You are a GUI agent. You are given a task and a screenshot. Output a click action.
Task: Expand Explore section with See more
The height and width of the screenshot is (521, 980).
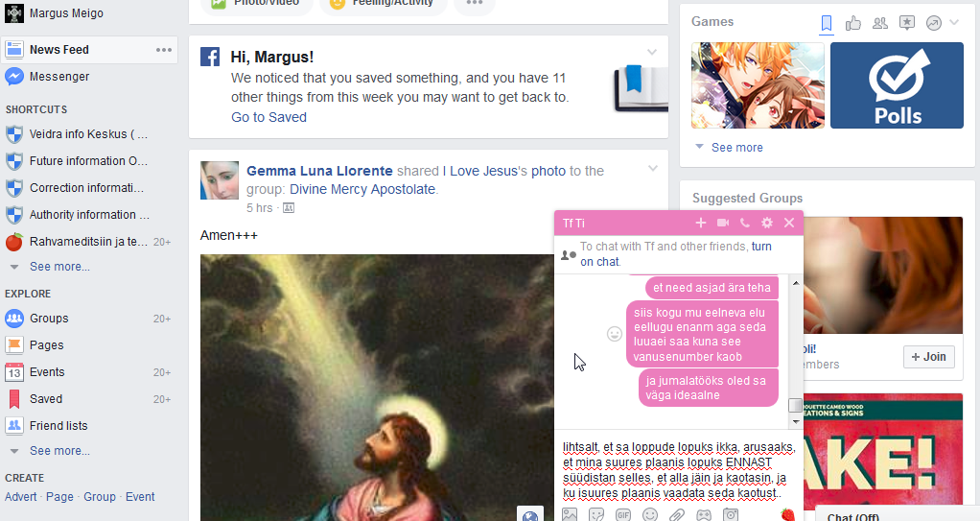[59, 451]
